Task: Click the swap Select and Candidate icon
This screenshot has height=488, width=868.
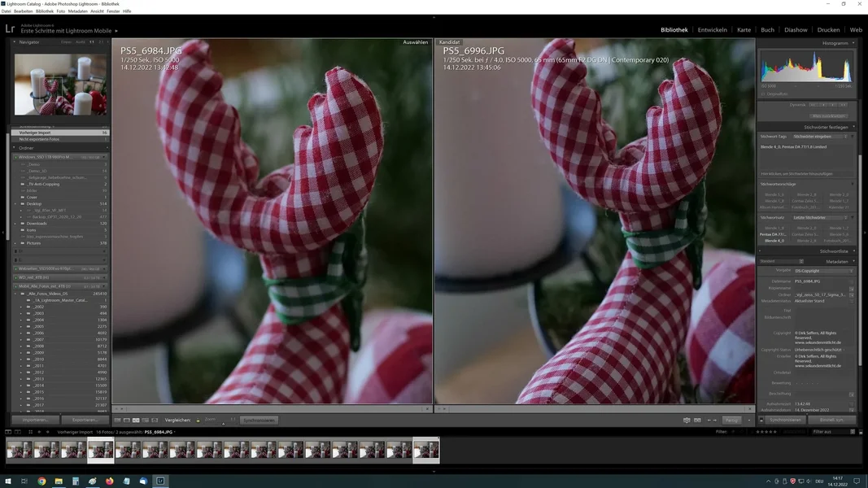Action: (687, 420)
